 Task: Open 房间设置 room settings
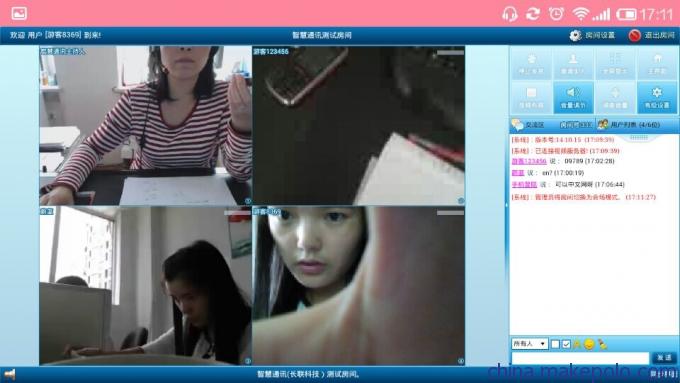(592, 35)
